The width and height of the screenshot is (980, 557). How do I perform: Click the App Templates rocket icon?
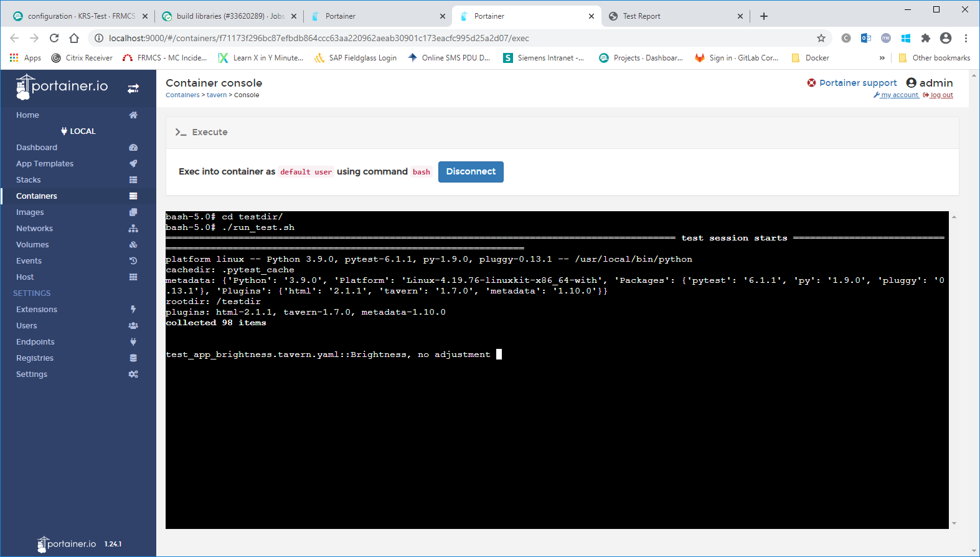click(133, 164)
